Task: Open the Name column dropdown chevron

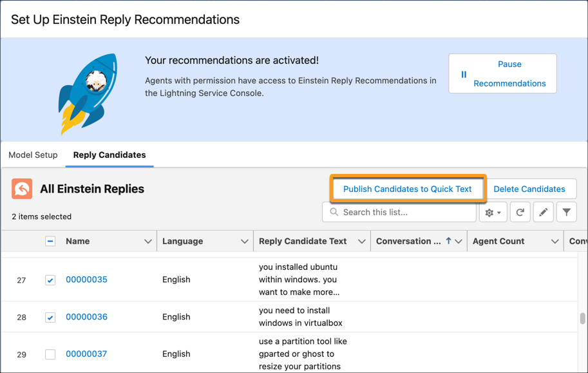Action: tap(148, 242)
